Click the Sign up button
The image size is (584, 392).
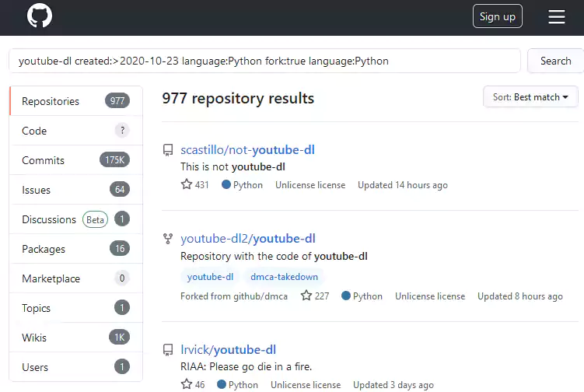497,16
